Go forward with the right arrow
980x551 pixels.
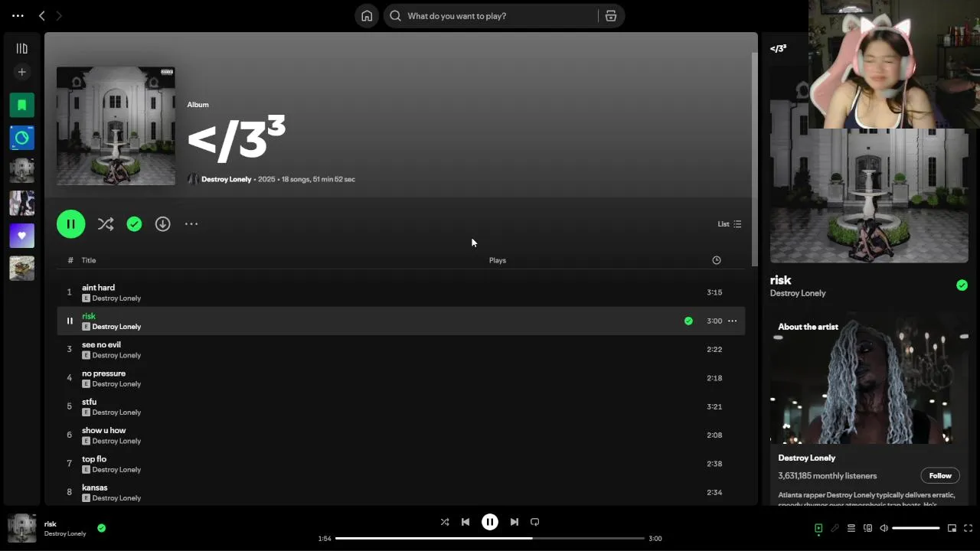tap(59, 15)
